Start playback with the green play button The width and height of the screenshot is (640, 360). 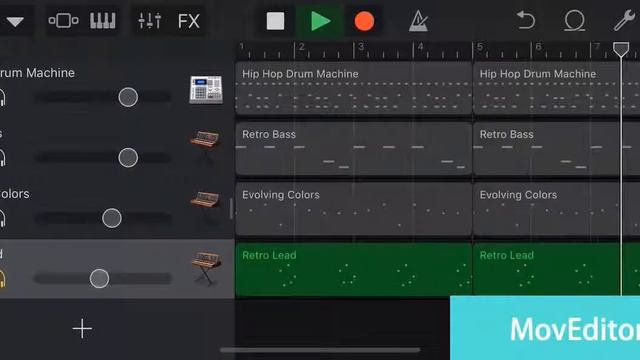tap(320, 21)
